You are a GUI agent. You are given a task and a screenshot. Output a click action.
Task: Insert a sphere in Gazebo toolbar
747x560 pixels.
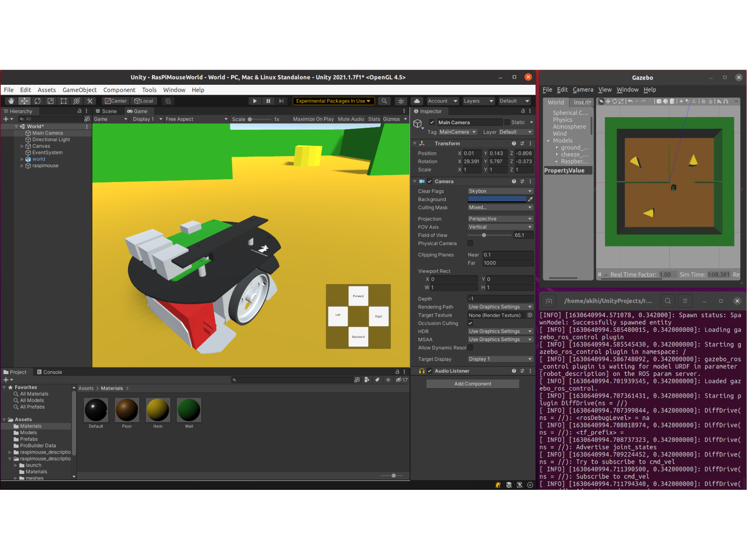point(666,101)
